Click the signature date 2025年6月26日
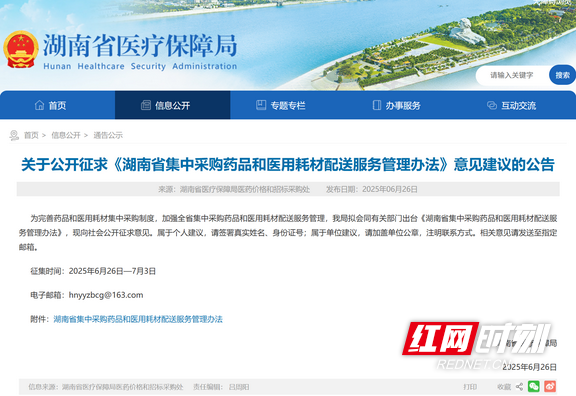The width and height of the screenshot is (576, 396). pyautogui.click(x=529, y=367)
